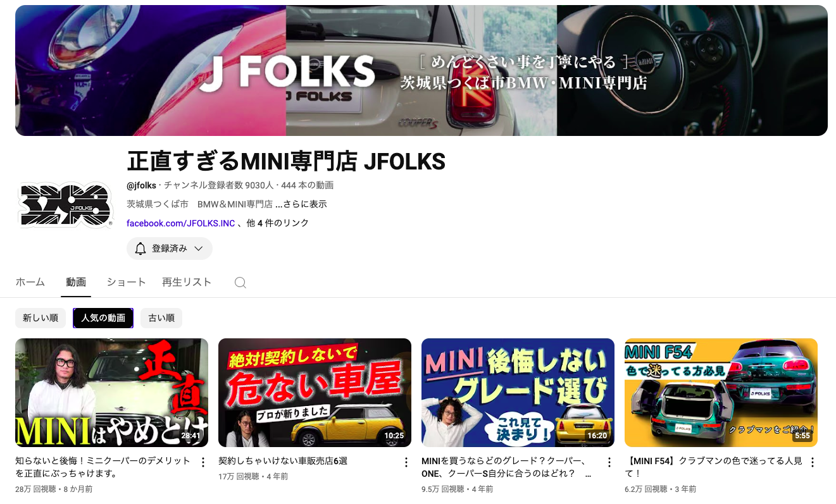Image resolution: width=836 pixels, height=504 pixels.
Task: Click the 6.2万 回視聴・3 年前 stats text
Action: tap(661, 489)
